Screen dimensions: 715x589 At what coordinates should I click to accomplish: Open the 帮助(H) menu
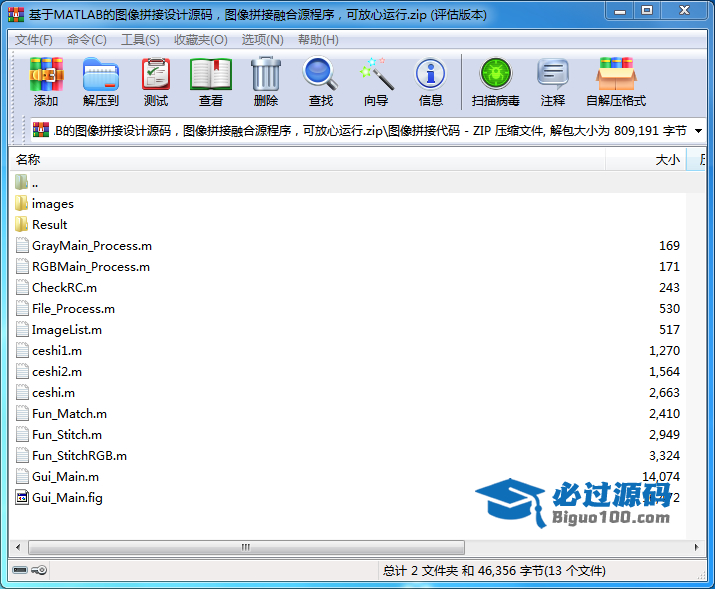click(318, 40)
